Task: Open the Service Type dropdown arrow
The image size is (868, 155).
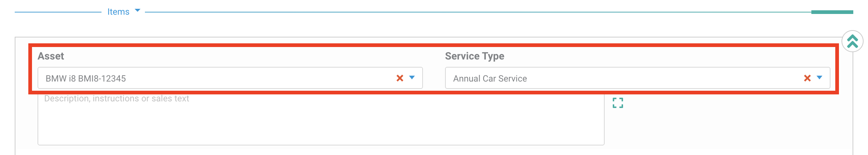Action: (819, 77)
